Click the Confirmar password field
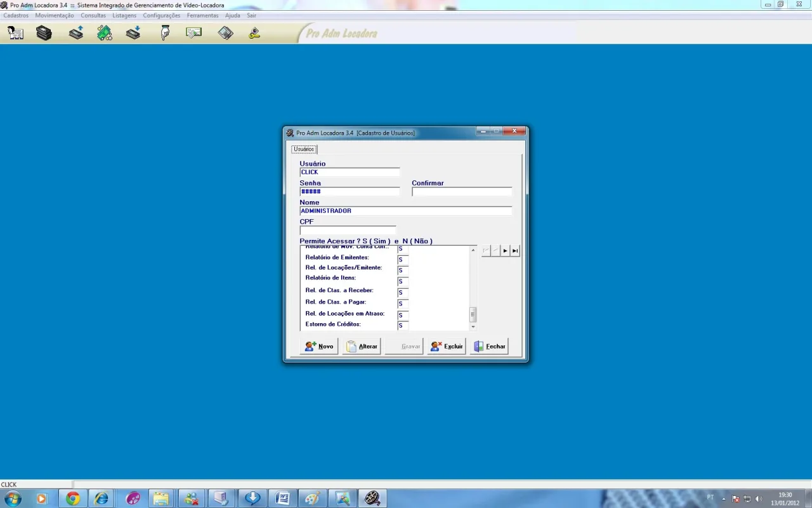This screenshot has width=812, height=508. pyautogui.click(x=462, y=191)
